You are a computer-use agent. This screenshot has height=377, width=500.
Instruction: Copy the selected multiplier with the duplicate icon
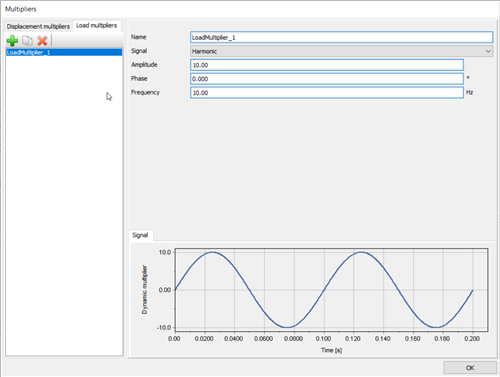pos(27,41)
